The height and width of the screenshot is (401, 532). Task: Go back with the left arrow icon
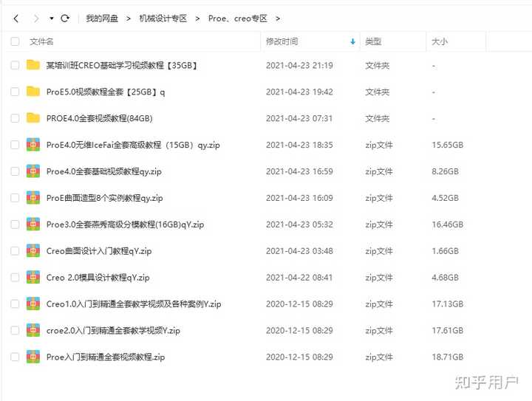(16, 18)
